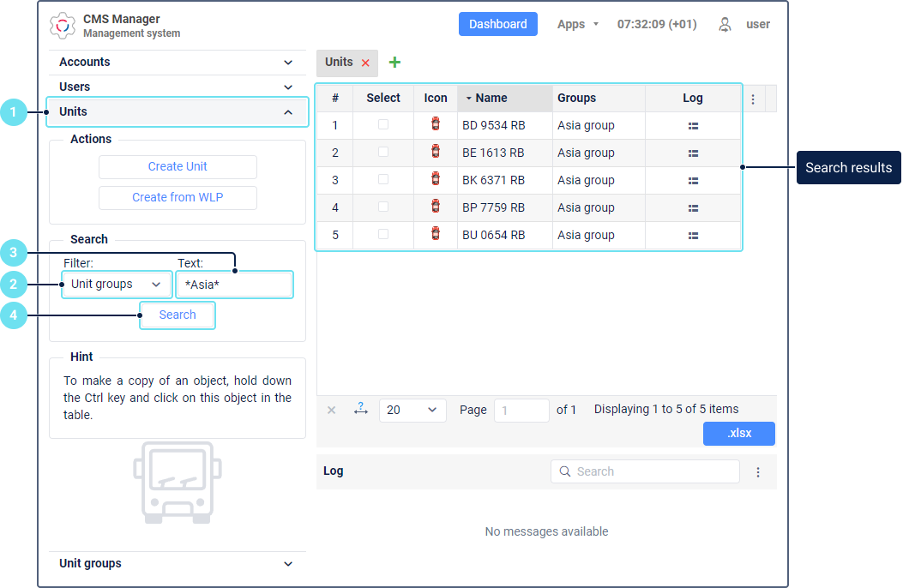
Task: Open table column options three-dot menu
Action: (753, 99)
